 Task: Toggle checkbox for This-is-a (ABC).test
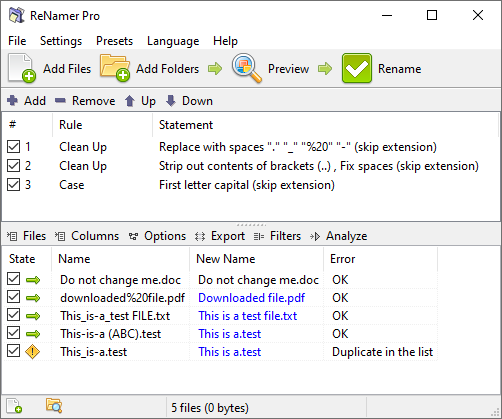click(x=14, y=333)
